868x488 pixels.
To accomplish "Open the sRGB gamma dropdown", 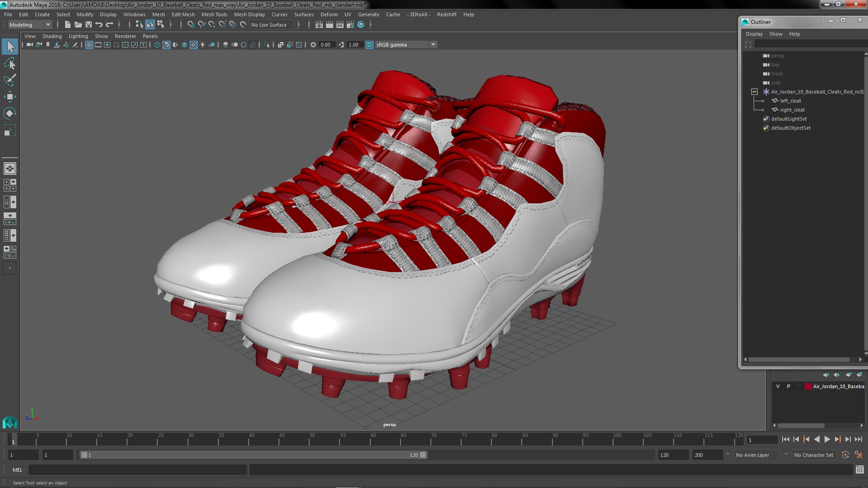I will point(406,45).
